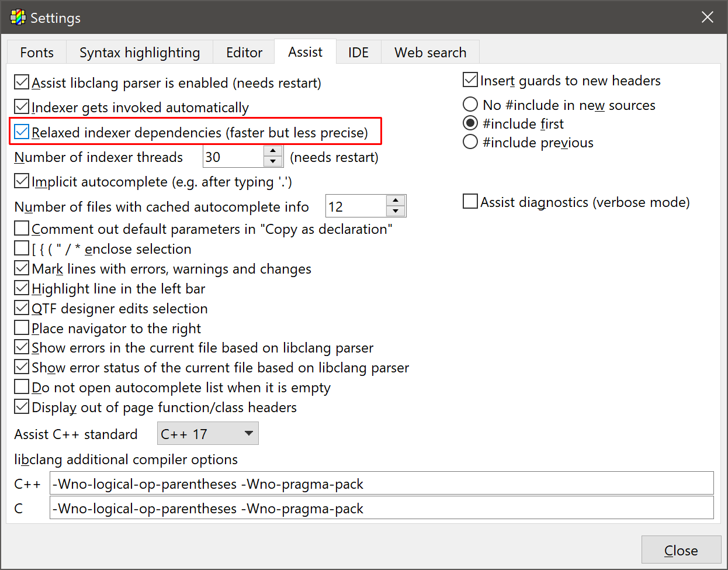
Task: Uncheck Insert guards to new headers
Action: coord(470,80)
